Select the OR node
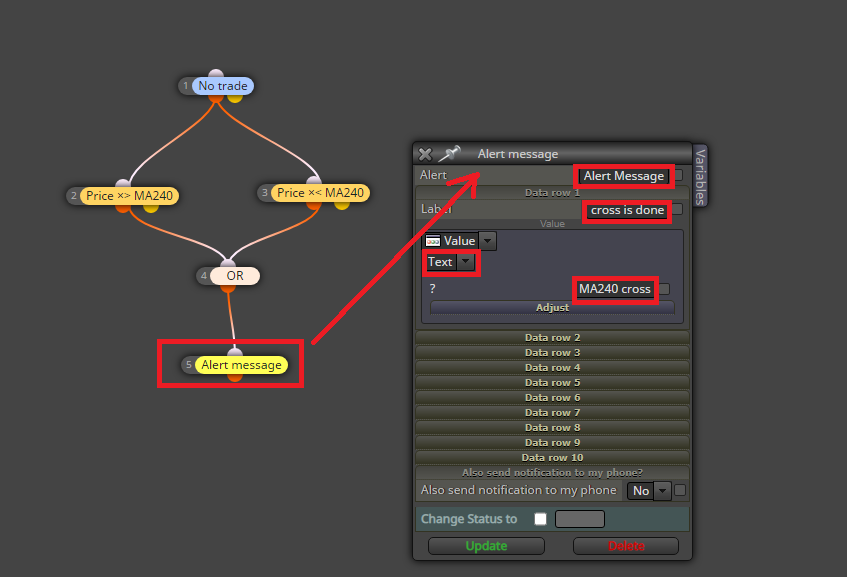Image resolution: width=847 pixels, height=577 pixels. pos(235,276)
